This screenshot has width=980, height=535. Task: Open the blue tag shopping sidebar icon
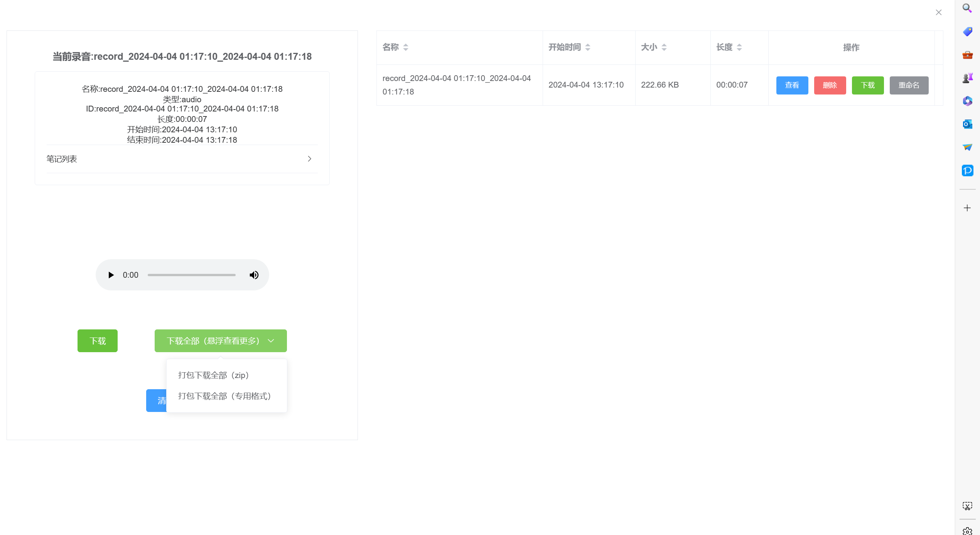click(967, 31)
